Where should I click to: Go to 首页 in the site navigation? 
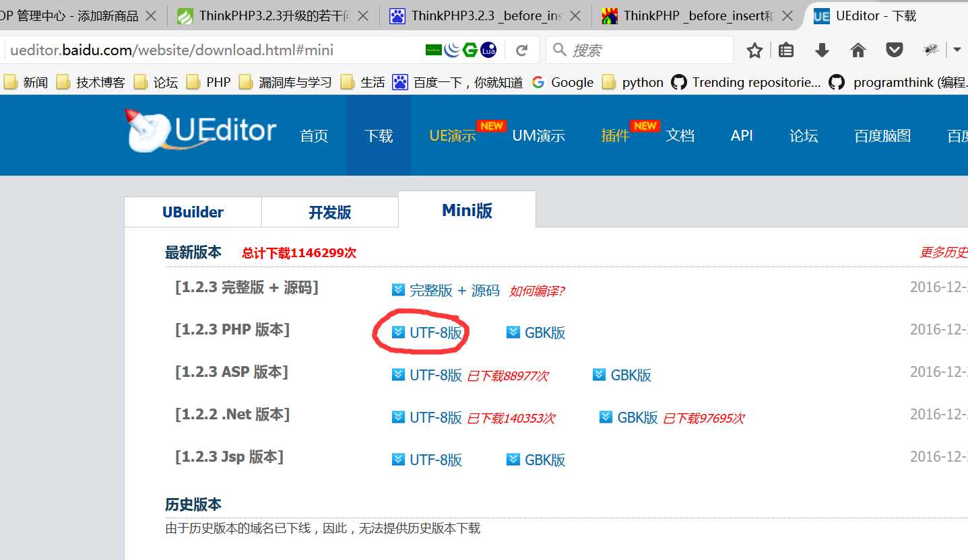[314, 135]
